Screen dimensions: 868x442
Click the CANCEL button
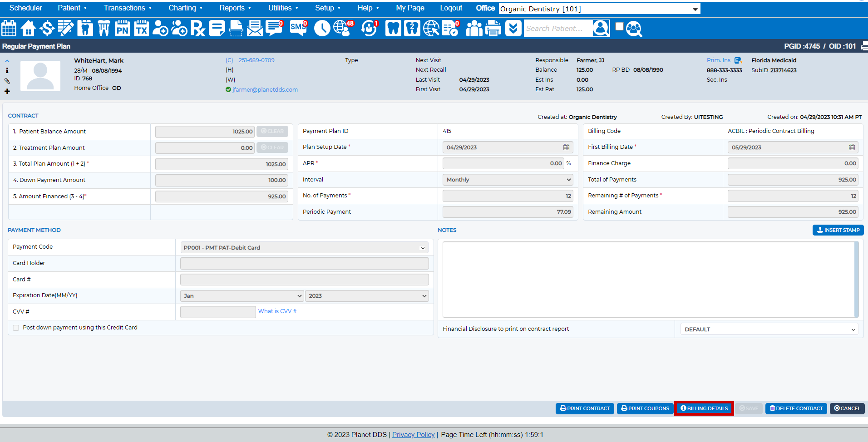[x=847, y=408]
